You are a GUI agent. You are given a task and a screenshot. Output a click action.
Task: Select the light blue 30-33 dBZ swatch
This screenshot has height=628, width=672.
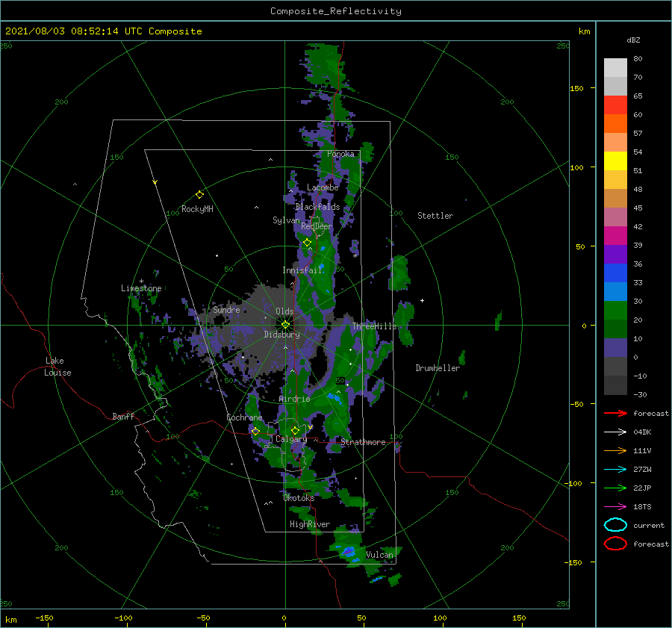point(615,291)
